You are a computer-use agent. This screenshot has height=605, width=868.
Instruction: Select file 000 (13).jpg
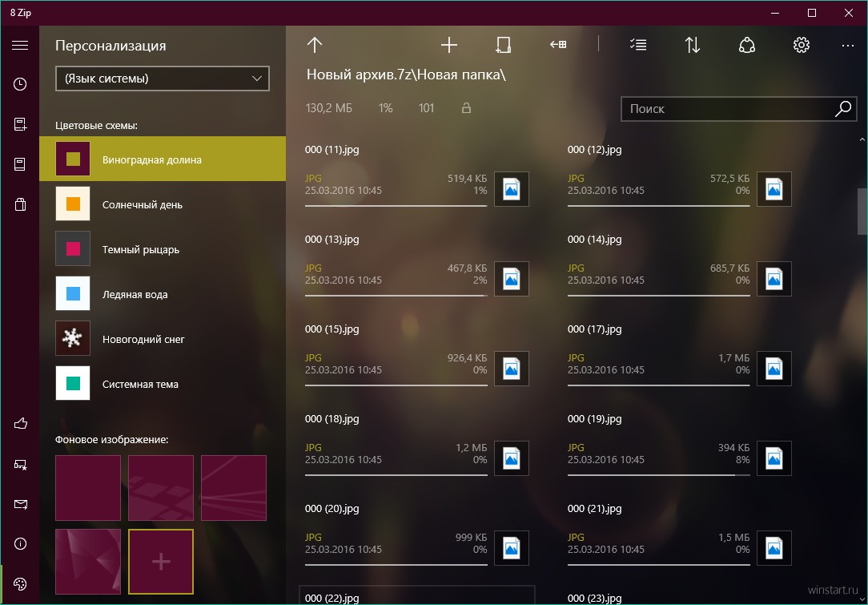click(x=417, y=267)
